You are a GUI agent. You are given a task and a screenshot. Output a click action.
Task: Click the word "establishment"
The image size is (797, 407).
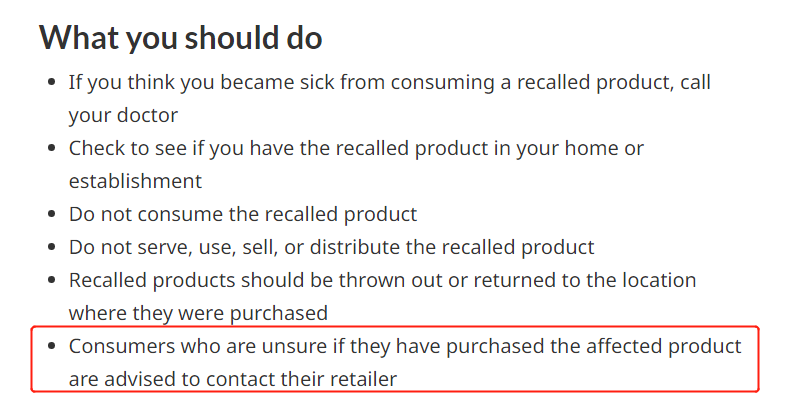135,181
